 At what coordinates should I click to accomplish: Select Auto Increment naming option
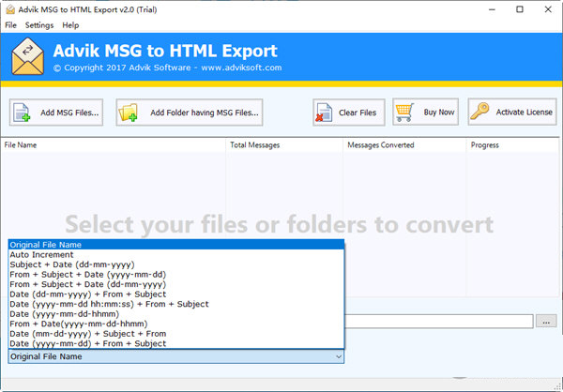(176, 254)
